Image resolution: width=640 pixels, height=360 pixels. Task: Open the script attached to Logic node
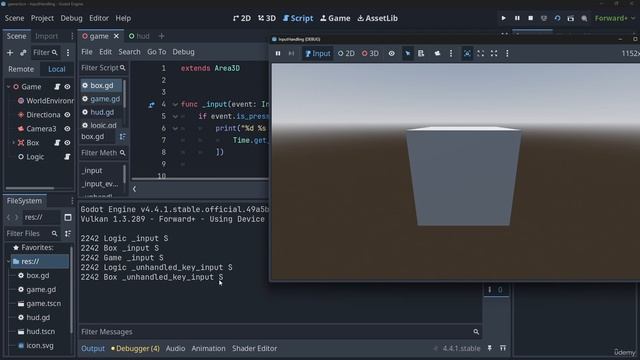[67, 157]
